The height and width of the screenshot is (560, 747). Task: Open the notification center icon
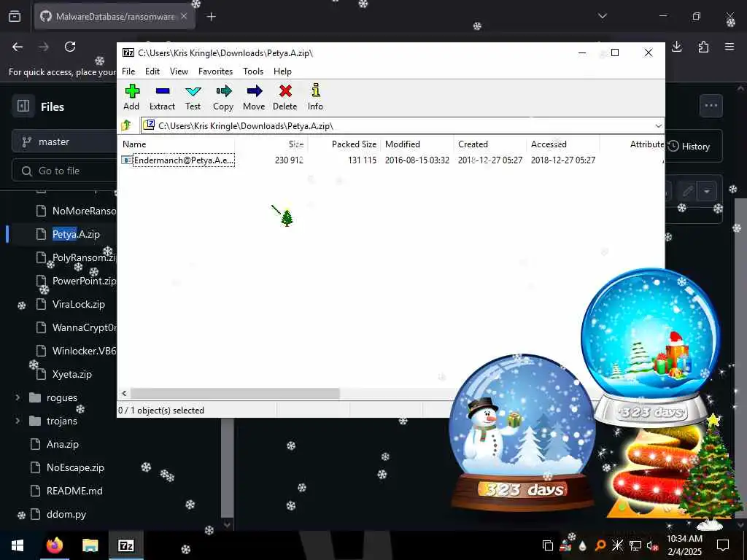[723, 545]
